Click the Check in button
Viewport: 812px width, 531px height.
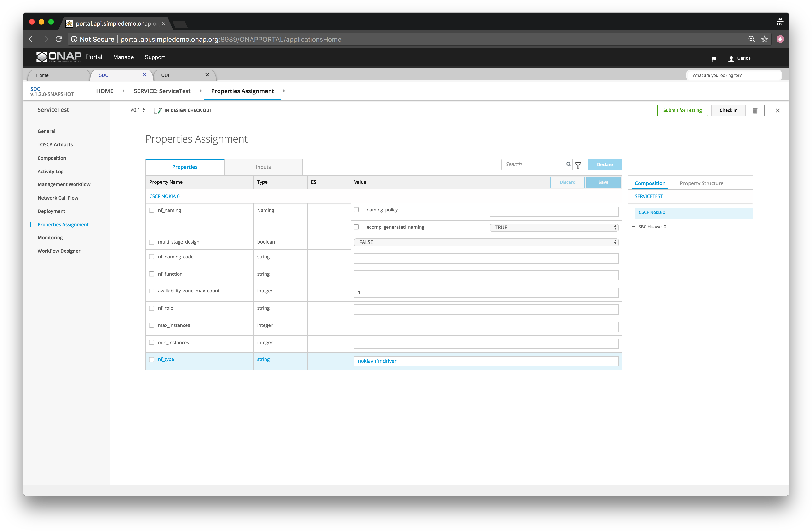click(728, 110)
